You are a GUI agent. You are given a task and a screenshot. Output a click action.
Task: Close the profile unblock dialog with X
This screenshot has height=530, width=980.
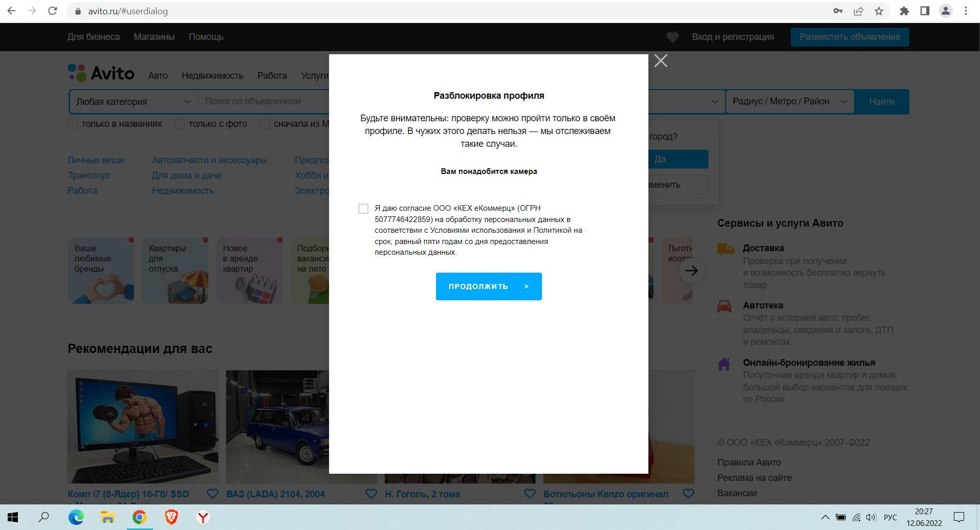tap(661, 61)
